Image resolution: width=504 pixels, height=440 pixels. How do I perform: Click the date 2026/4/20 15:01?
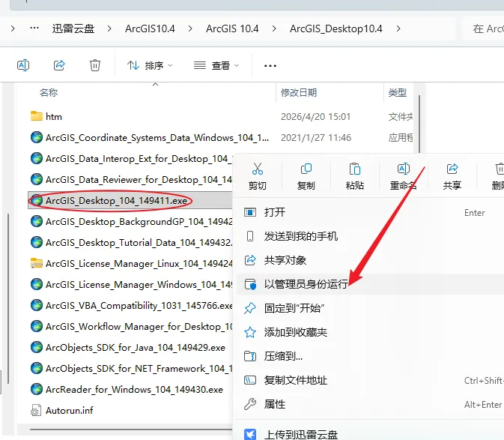point(315,116)
